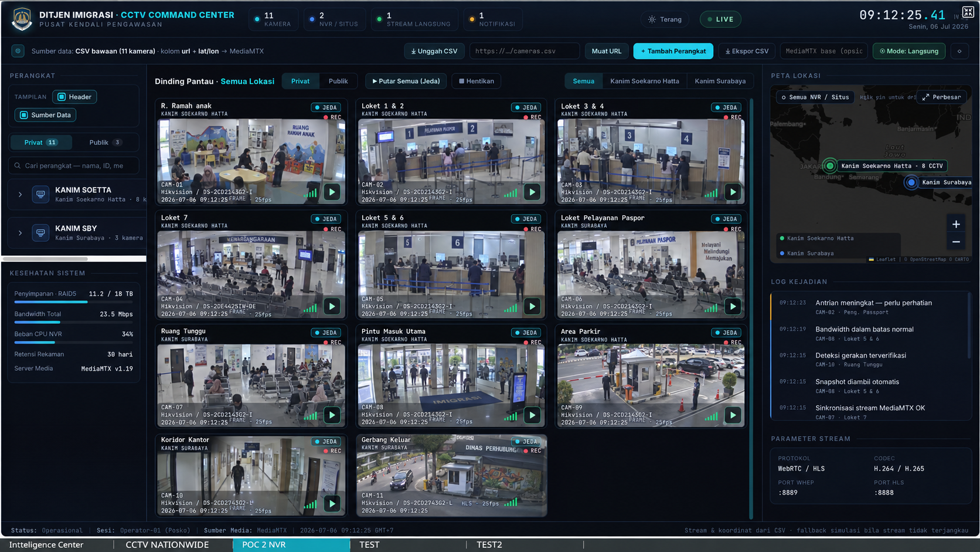Play the Loket 1 & 2 feed
This screenshot has height=552, width=980.
tap(532, 192)
